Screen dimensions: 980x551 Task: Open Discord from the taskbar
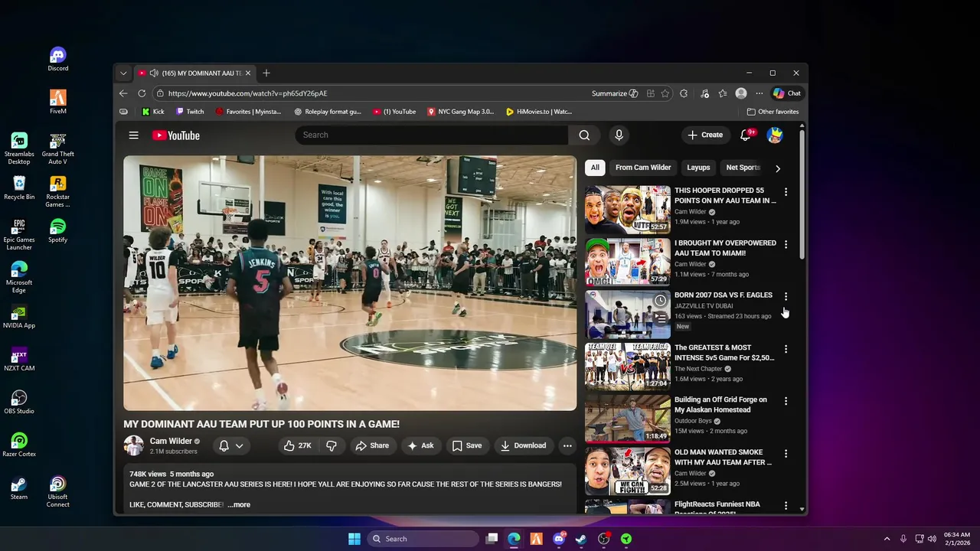point(559,539)
